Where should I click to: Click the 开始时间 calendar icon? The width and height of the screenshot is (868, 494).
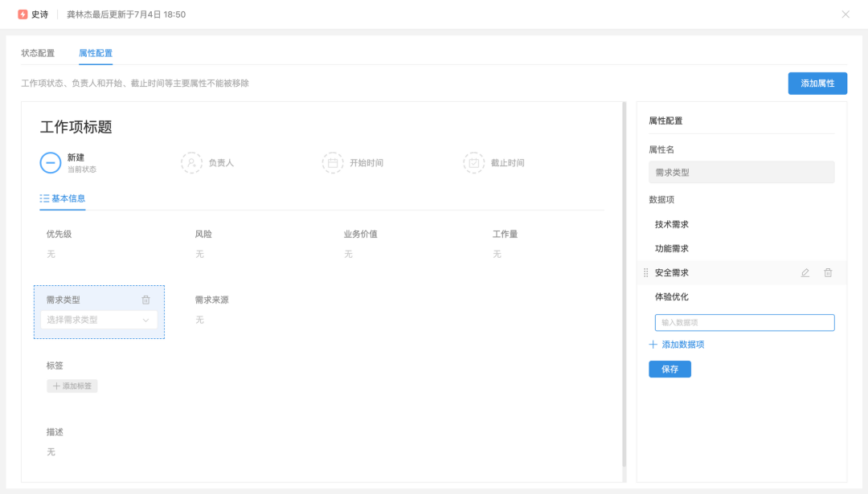[333, 162]
